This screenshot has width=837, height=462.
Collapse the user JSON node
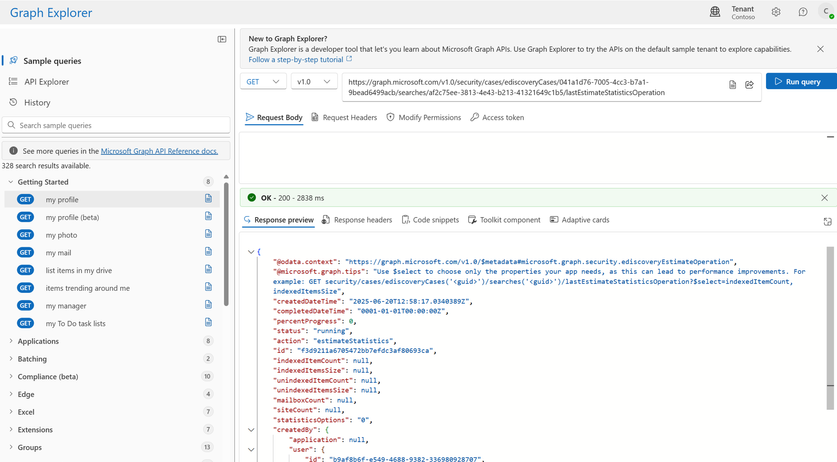pos(251,449)
